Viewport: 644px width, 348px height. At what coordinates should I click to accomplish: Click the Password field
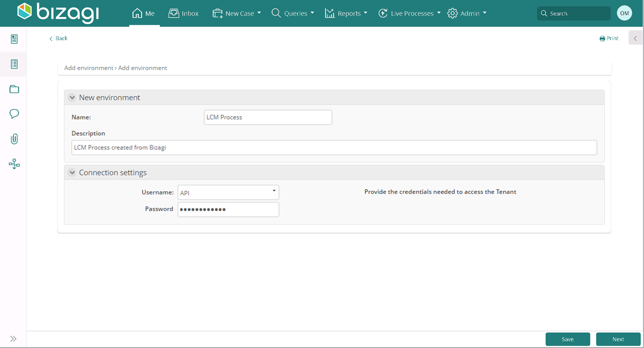[x=228, y=210]
